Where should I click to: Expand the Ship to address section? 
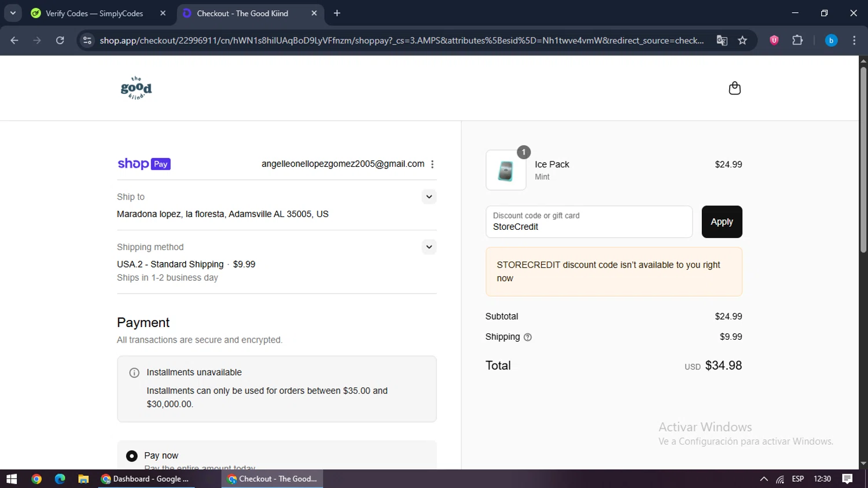click(429, 197)
